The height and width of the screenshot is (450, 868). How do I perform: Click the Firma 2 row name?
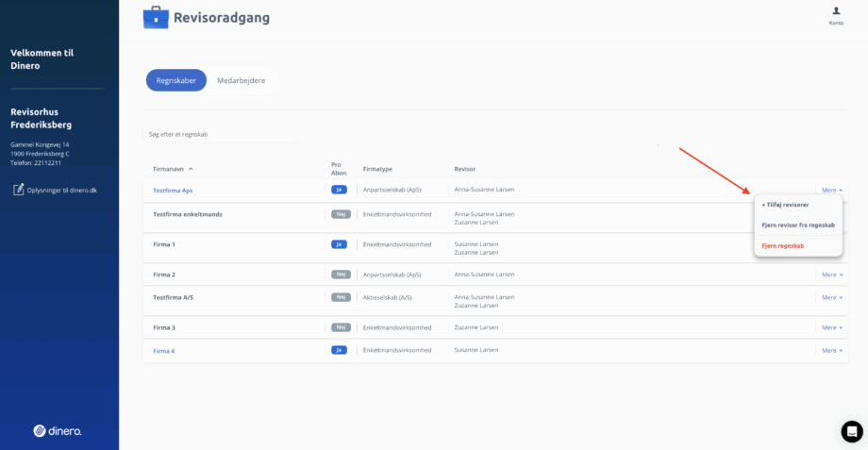pyautogui.click(x=164, y=275)
